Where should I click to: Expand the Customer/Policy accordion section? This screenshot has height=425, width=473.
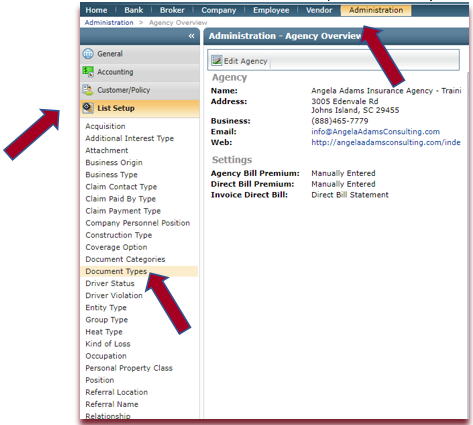click(x=140, y=90)
